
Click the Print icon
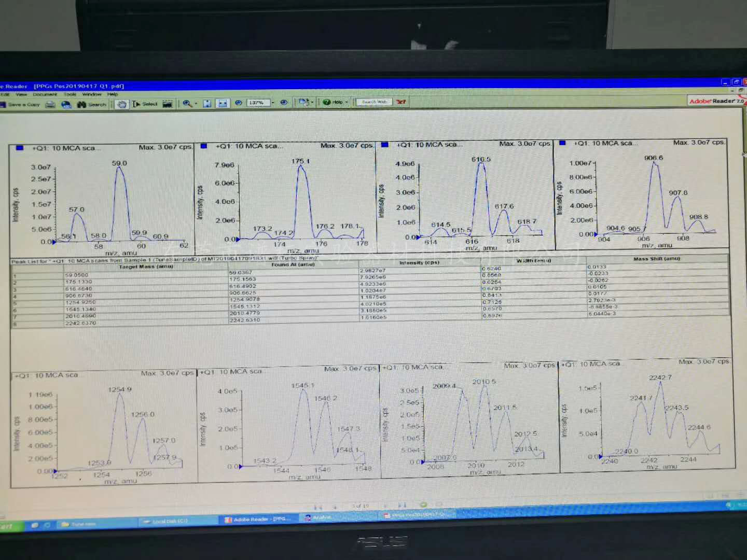[x=50, y=105]
